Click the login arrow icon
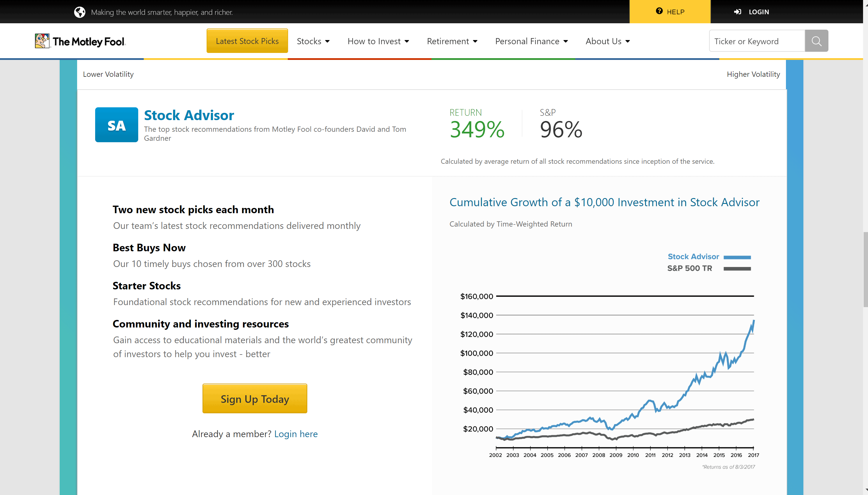 tap(737, 12)
